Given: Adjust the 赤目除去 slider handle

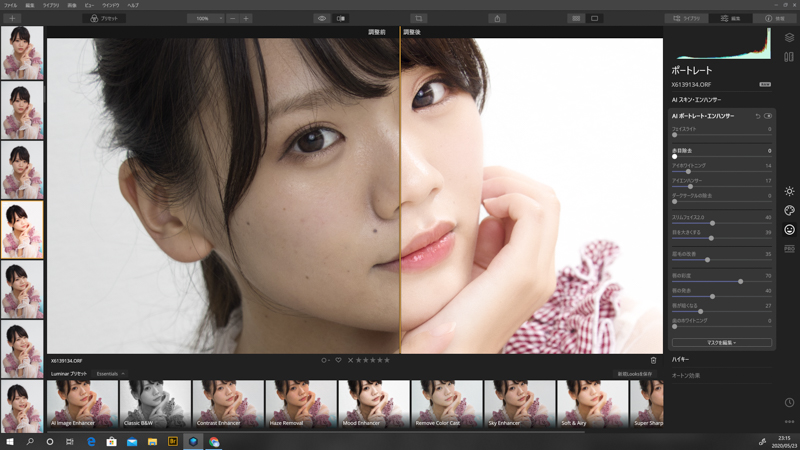Looking at the screenshot, I should [x=674, y=157].
